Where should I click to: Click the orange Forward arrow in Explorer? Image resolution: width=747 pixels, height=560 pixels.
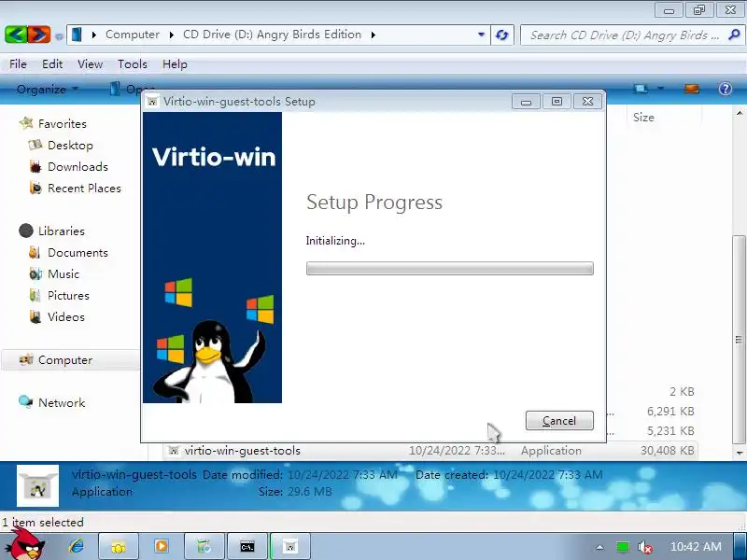pos(39,35)
